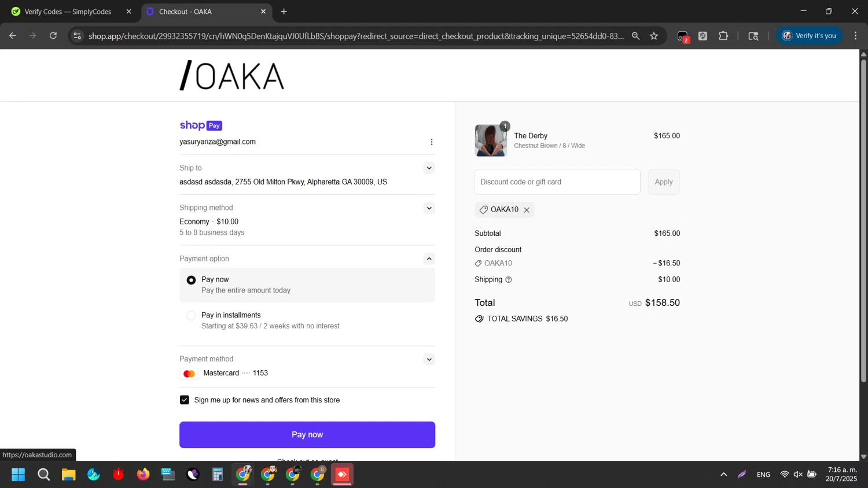The width and height of the screenshot is (868, 488).
Task: Open the Calculator taskbar app
Action: [218, 475]
